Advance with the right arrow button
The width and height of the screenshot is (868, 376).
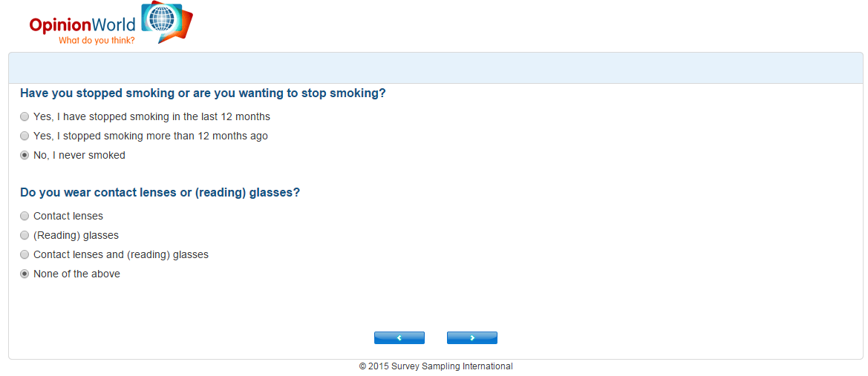click(472, 338)
